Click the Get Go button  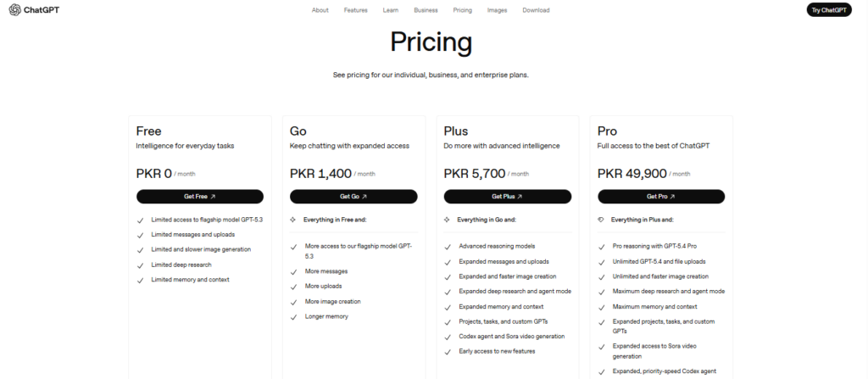[353, 196]
